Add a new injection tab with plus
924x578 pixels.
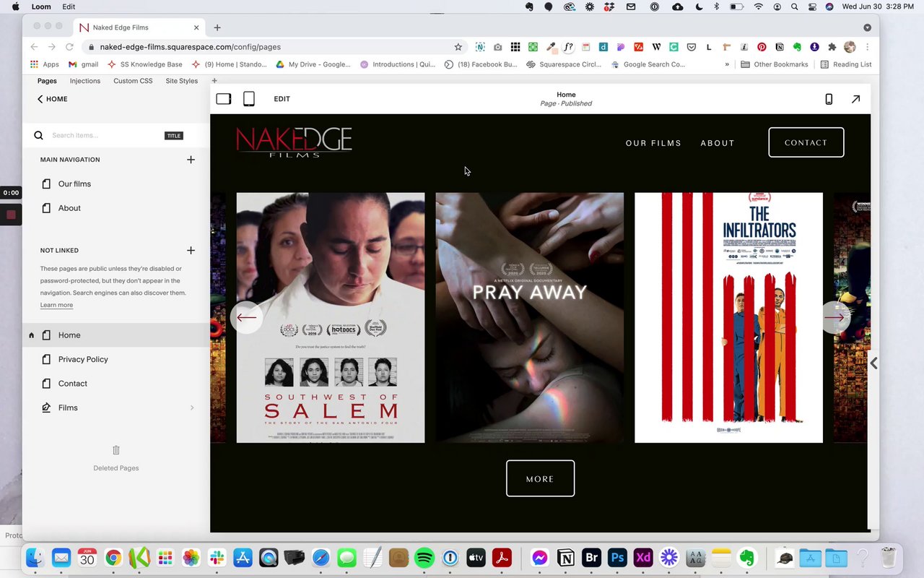214,81
